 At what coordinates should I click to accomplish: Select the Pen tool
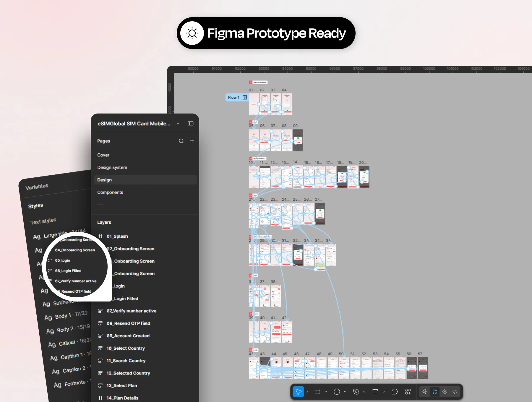[x=356, y=392]
